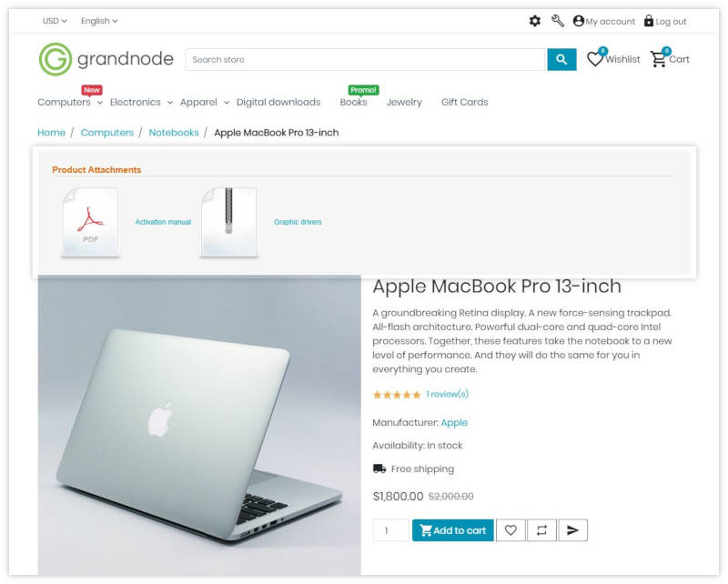The height and width of the screenshot is (584, 728).
Task: Focus the Search store input field
Action: click(x=366, y=59)
